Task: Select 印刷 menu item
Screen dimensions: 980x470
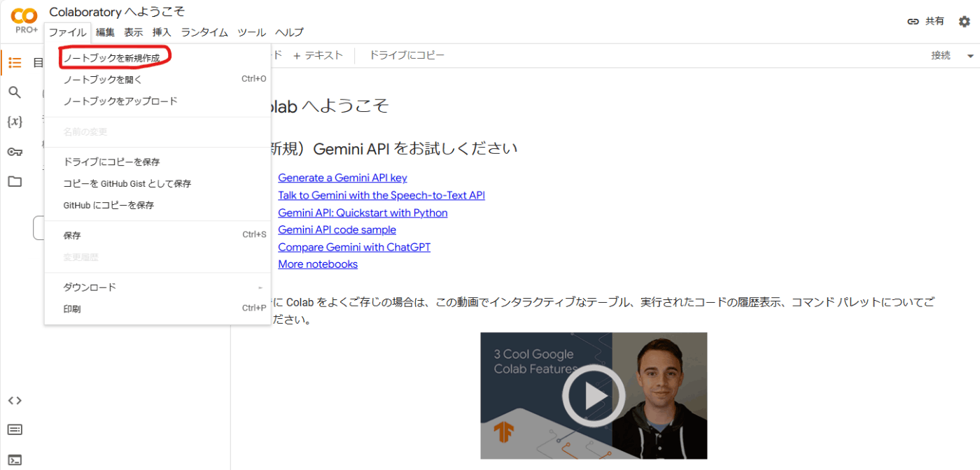Action: pyautogui.click(x=157, y=309)
